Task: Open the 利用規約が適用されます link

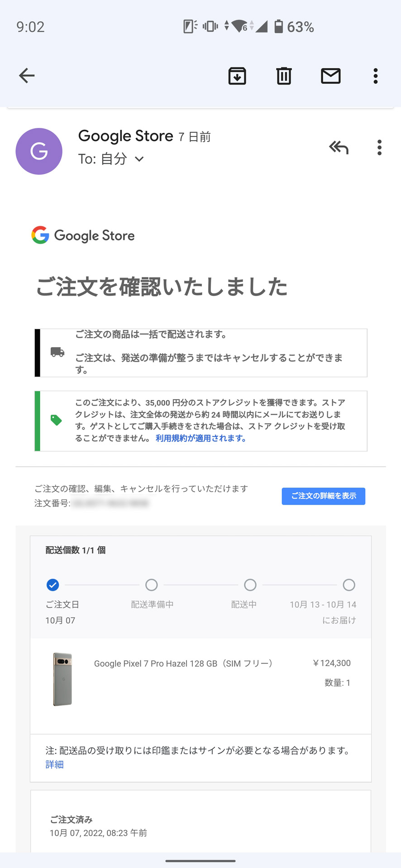Action: pyautogui.click(x=200, y=438)
